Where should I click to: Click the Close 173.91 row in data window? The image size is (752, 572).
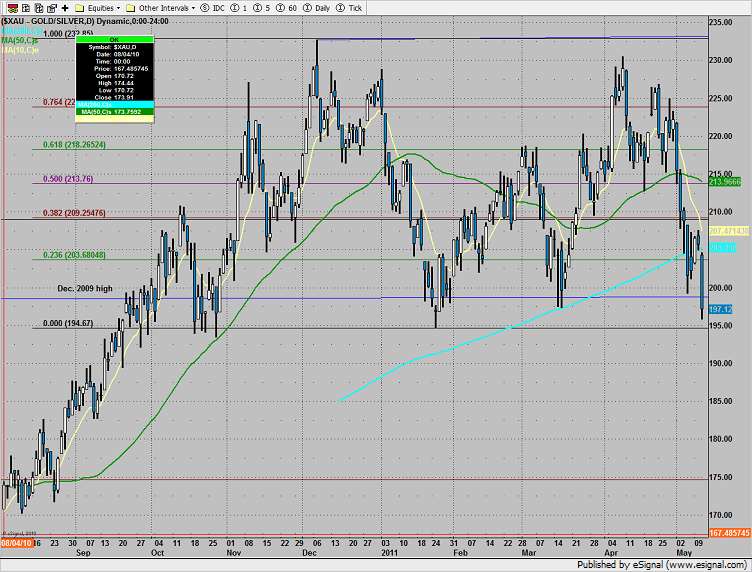coord(115,97)
